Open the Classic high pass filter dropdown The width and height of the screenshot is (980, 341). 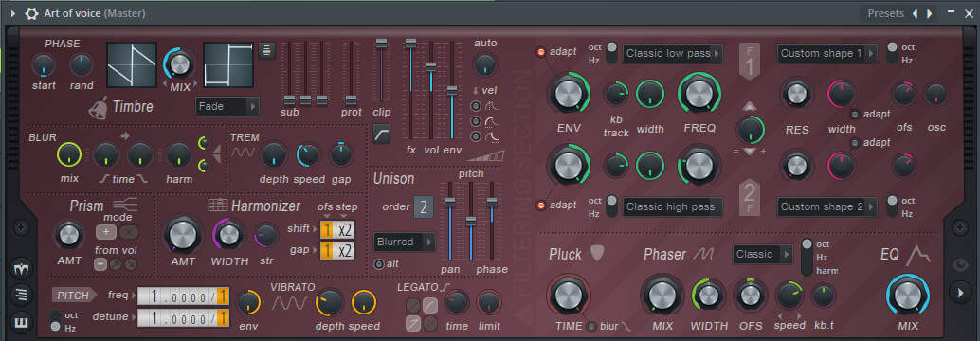click(673, 206)
